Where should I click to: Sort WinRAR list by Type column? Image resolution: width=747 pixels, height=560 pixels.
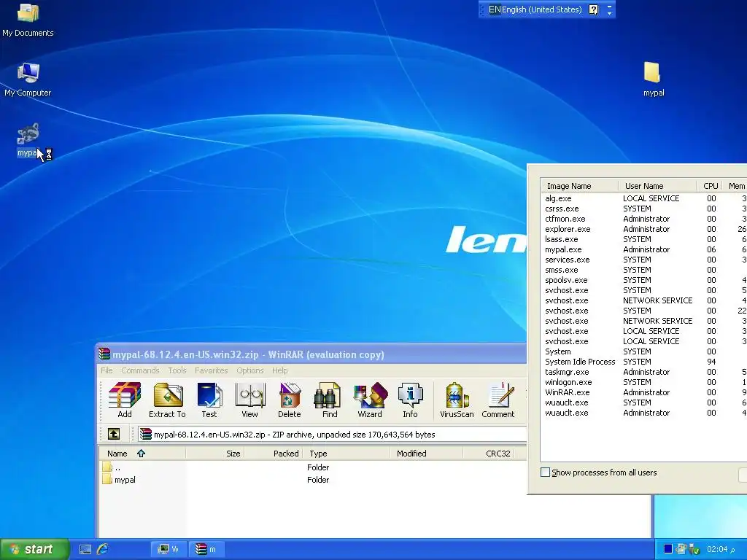tap(347, 454)
